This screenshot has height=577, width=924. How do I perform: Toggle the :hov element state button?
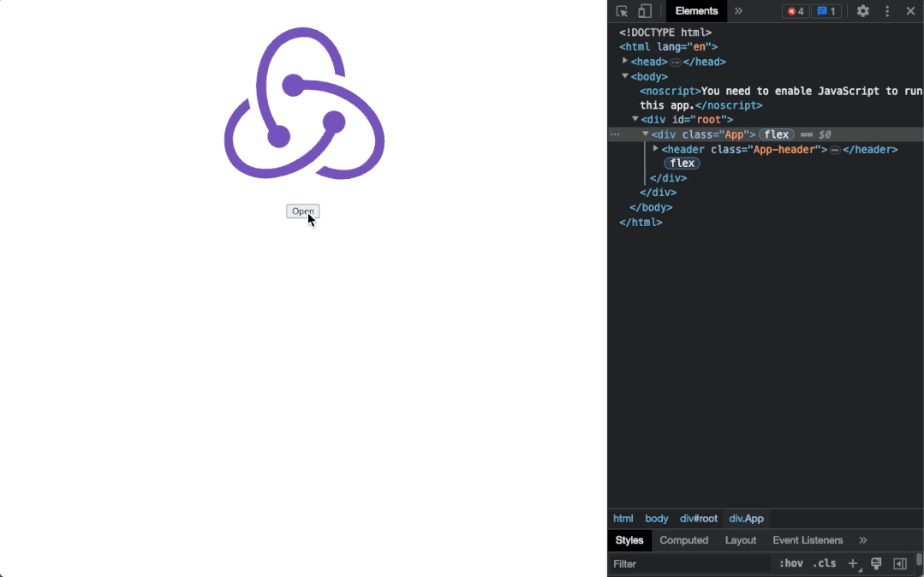coord(790,564)
